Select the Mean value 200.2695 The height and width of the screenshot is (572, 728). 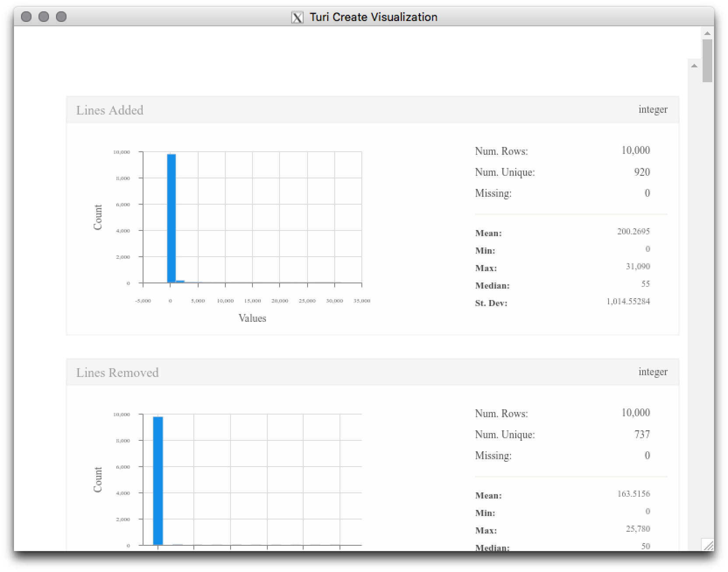[x=634, y=231]
